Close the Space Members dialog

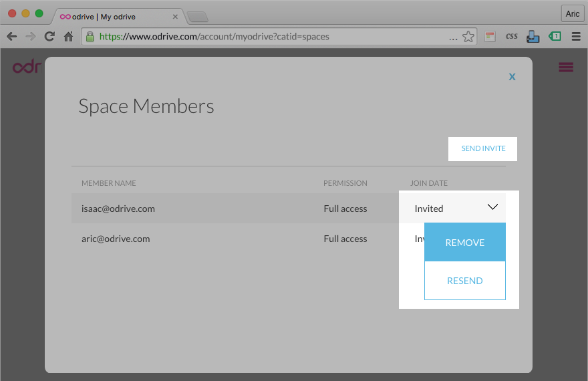(x=512, y=76)
